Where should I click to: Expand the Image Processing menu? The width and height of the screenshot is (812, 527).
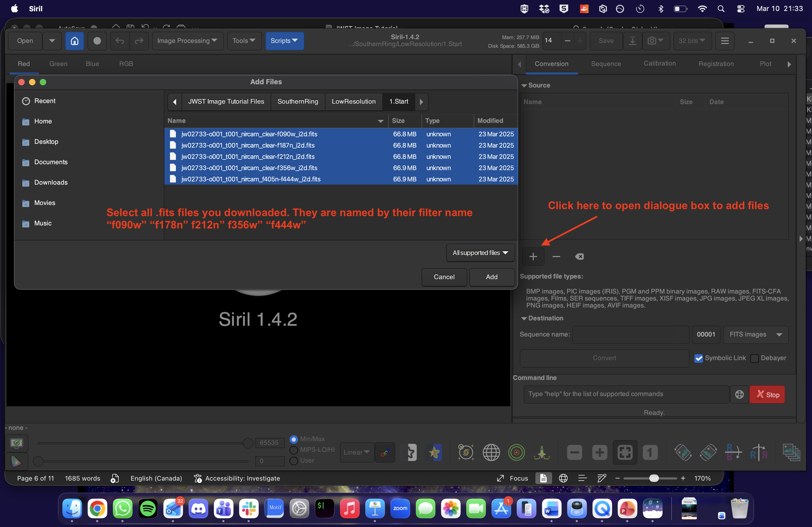187,41
